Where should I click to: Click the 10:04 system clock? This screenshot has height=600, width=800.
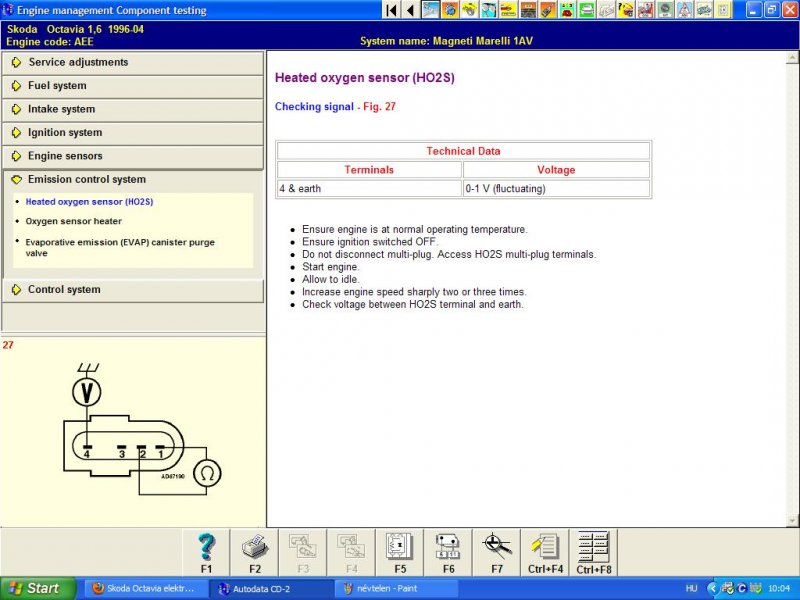(x=779, y=588)
